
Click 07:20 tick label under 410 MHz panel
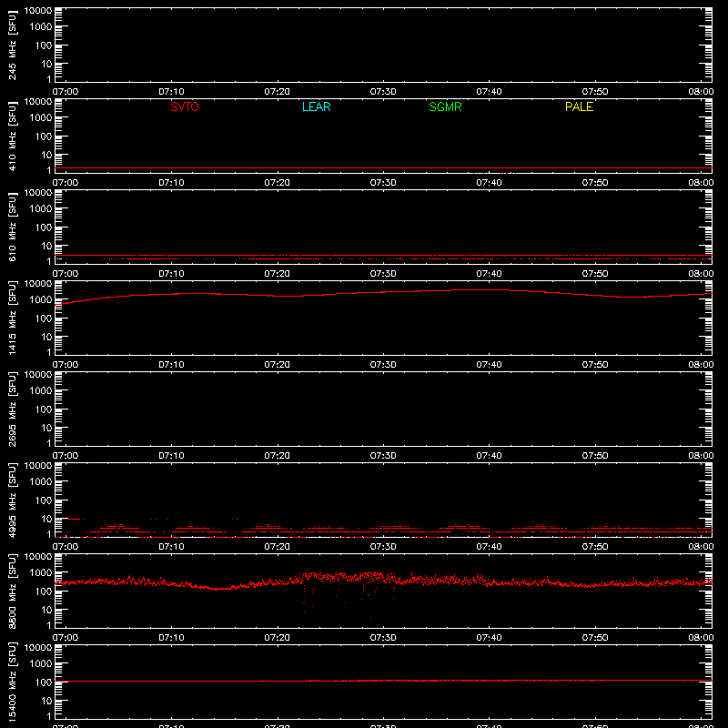pos(278,183)
